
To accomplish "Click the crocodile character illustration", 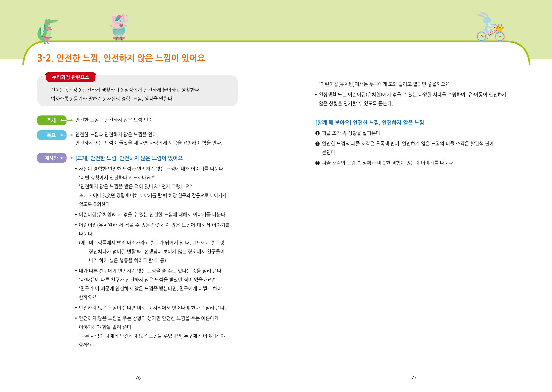I will click(47, 32).
